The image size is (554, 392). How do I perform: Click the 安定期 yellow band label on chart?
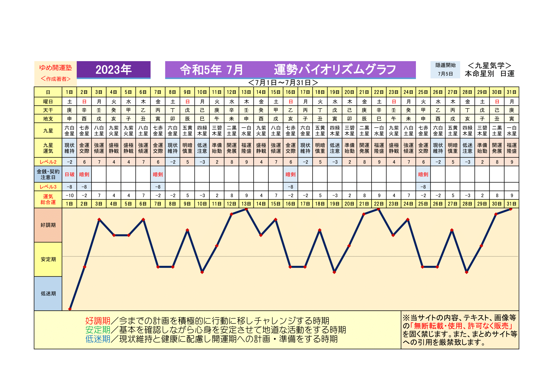click(x=48, y=259)
